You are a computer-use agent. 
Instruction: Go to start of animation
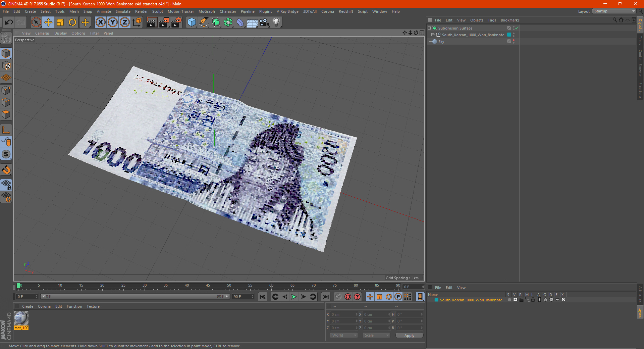click(x=263, y=297)
